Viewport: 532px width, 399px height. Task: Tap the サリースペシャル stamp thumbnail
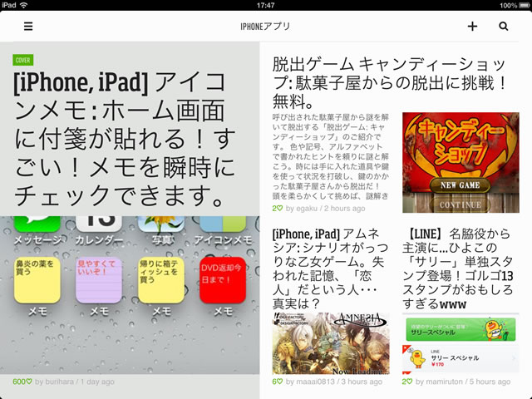(x=461, y=343)
